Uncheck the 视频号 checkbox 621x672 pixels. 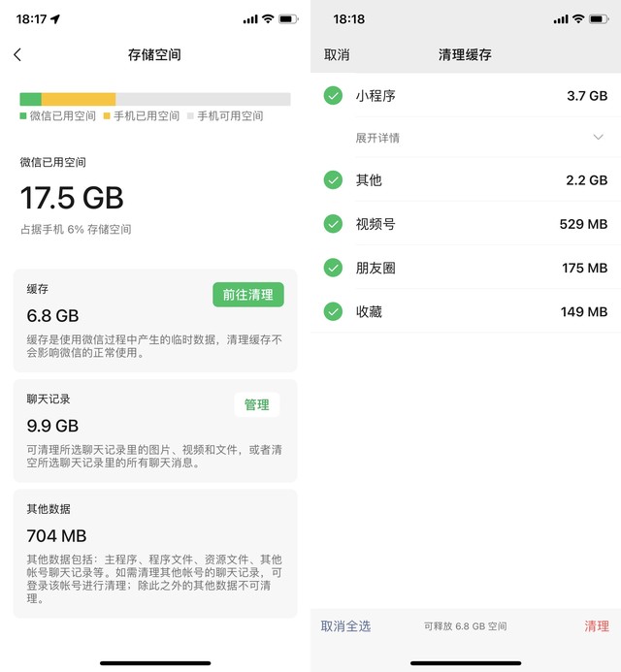point(333,224)
